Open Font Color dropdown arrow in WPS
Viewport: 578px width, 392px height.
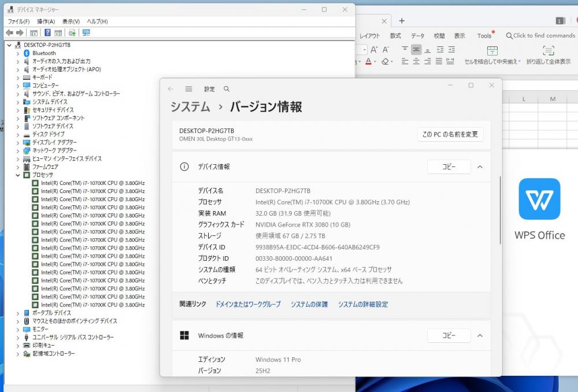click(x=375, y=62)
